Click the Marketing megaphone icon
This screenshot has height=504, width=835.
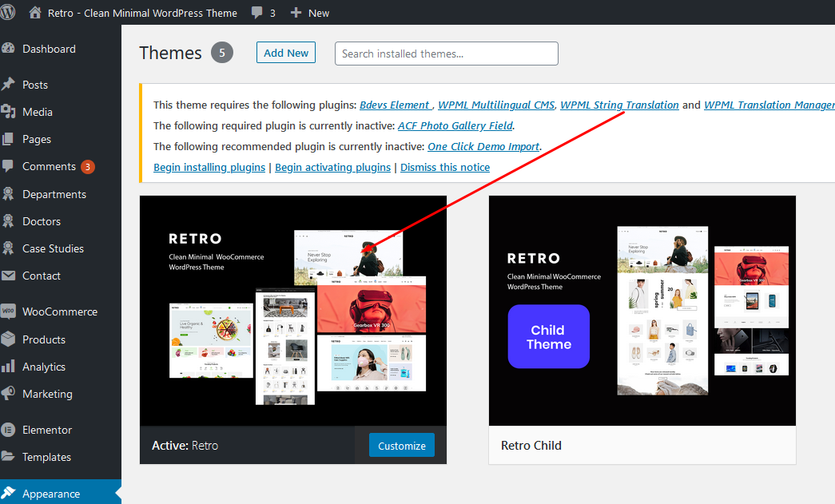pyautogui.click(x=8, y=393)
